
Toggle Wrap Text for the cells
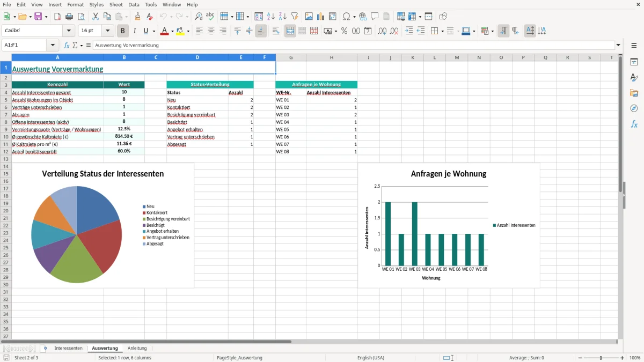point(276,31)
